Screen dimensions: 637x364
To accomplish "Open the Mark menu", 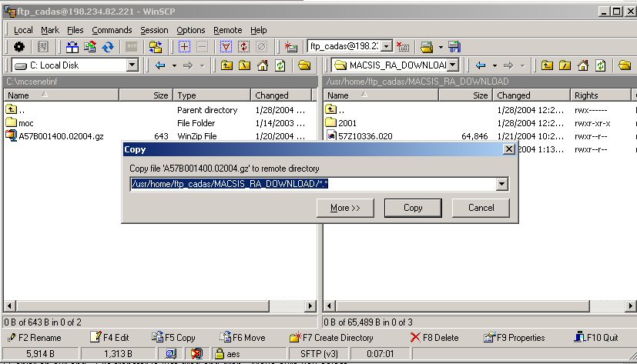I will pos(50,30).
